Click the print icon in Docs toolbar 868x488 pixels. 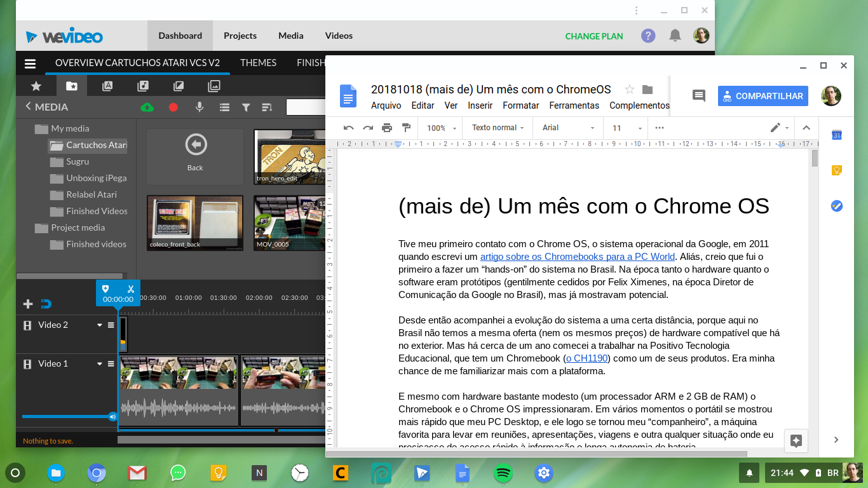tap(387, 128)
